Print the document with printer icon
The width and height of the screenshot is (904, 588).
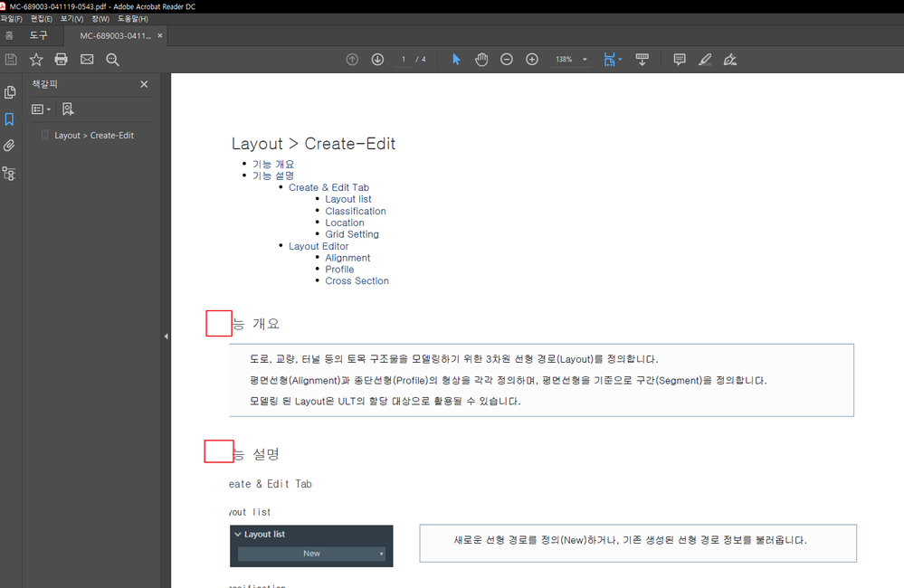(x=62, y=60)
